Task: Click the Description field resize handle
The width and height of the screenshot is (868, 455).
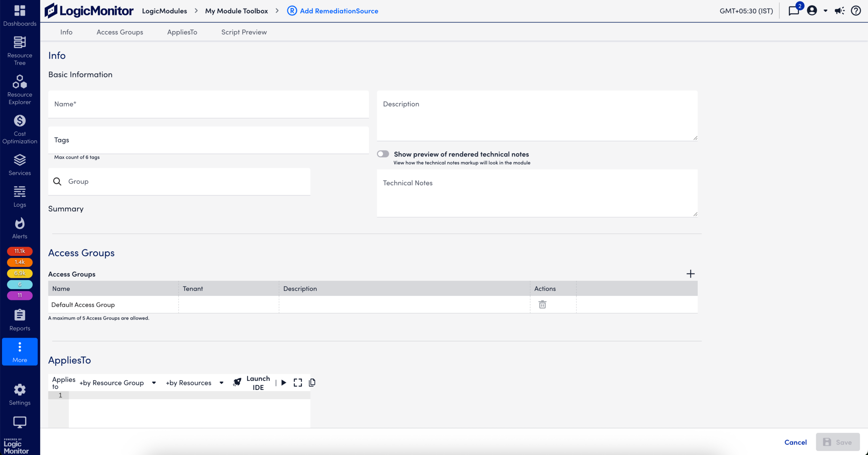Action: (x=695, y=138)
